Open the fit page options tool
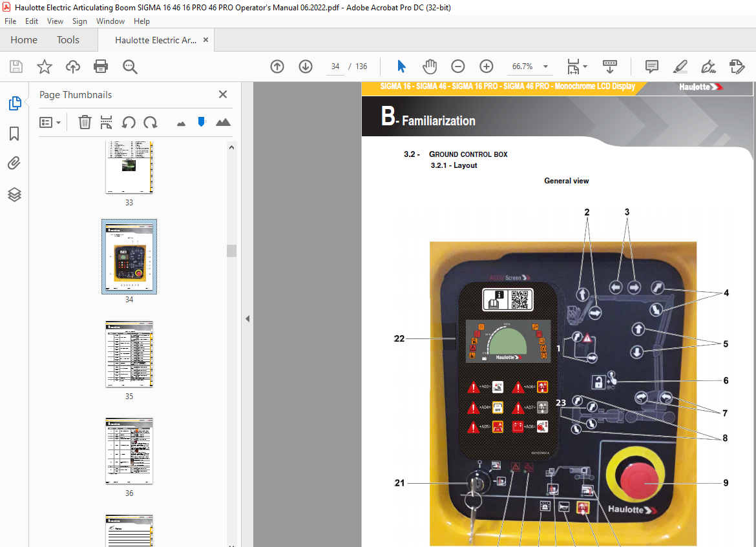This screenshot has height=547, width=756. click(572, 67)
